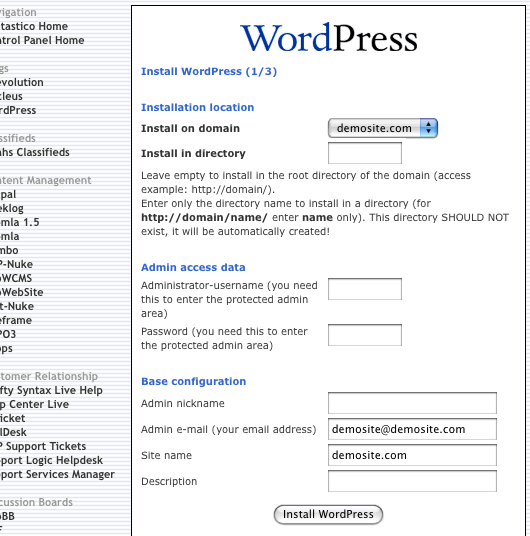Open Joomla 1.5 sidebar link
Viewport: 530px width, 536px height.
tap(19, 222)
